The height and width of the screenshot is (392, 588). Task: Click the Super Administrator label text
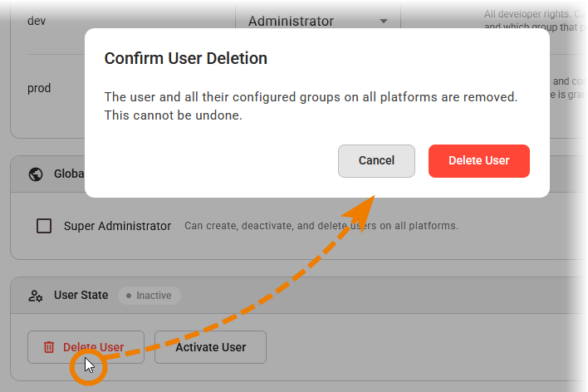tap(117, 226)
